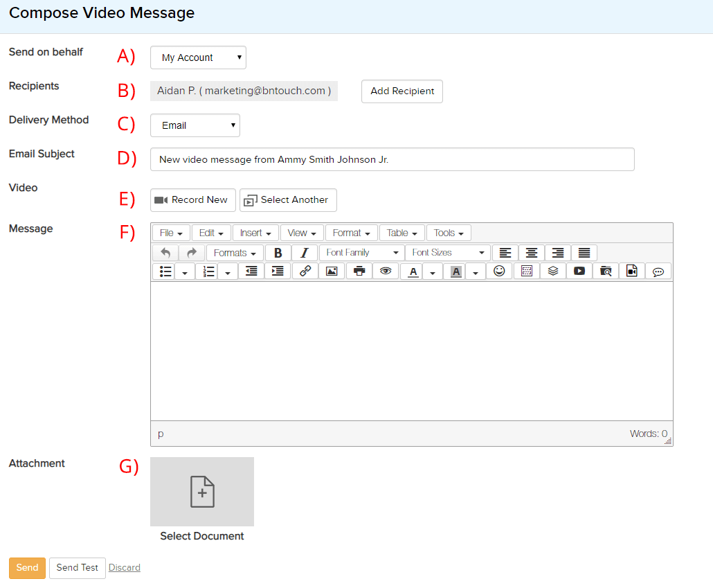Click the video document icon in toolbar
The height and width of the screenshot is (588, 713).
point(632,271)
